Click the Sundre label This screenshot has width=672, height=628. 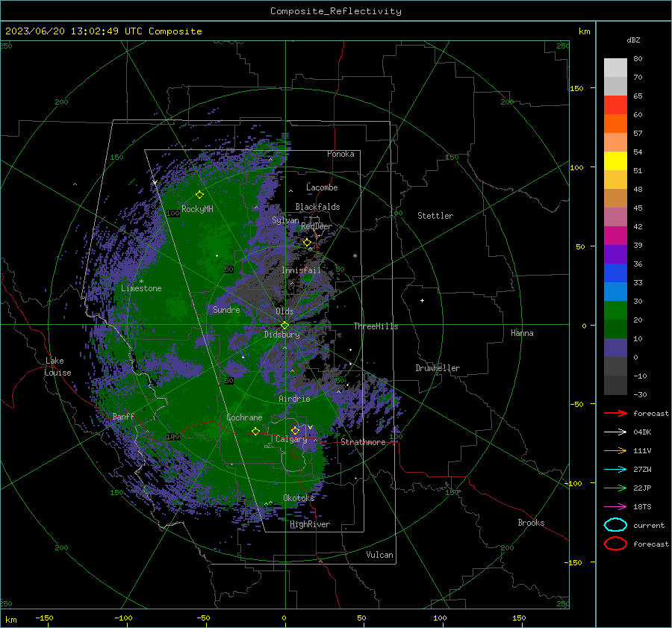(226, 310)
